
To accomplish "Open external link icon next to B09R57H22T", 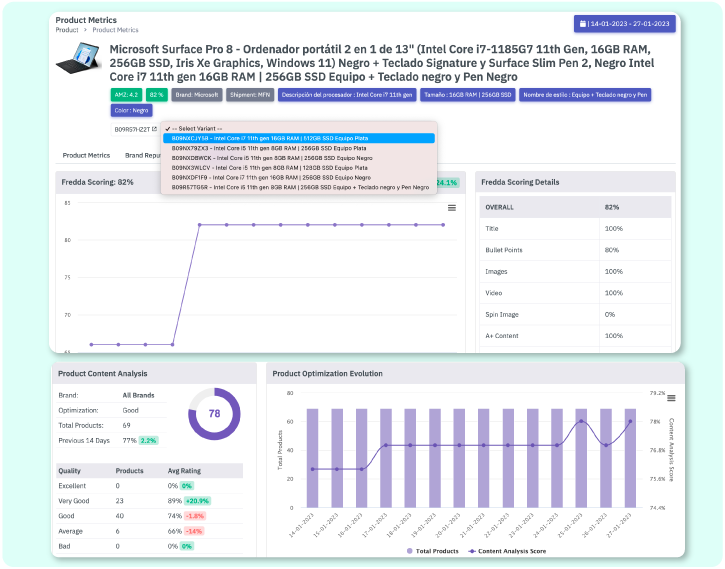I will [x=154, y=129].
